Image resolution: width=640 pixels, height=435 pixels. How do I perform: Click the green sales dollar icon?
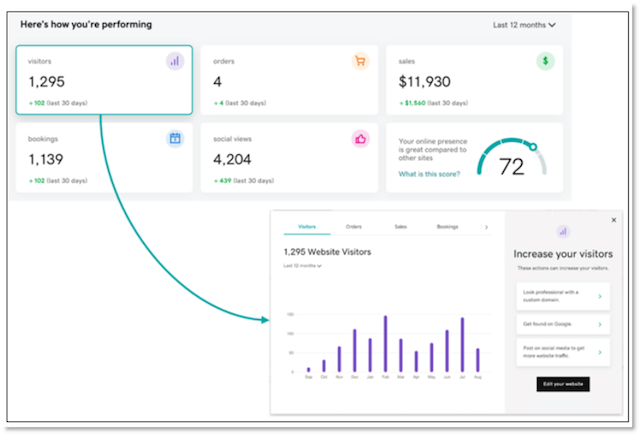pos(544,61)
